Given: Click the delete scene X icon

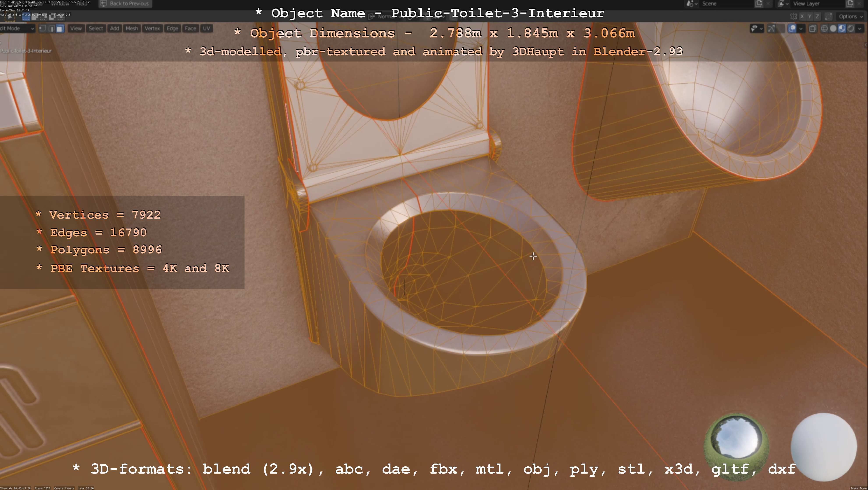Looking at the screenshot, I should (x=768, y=4).
